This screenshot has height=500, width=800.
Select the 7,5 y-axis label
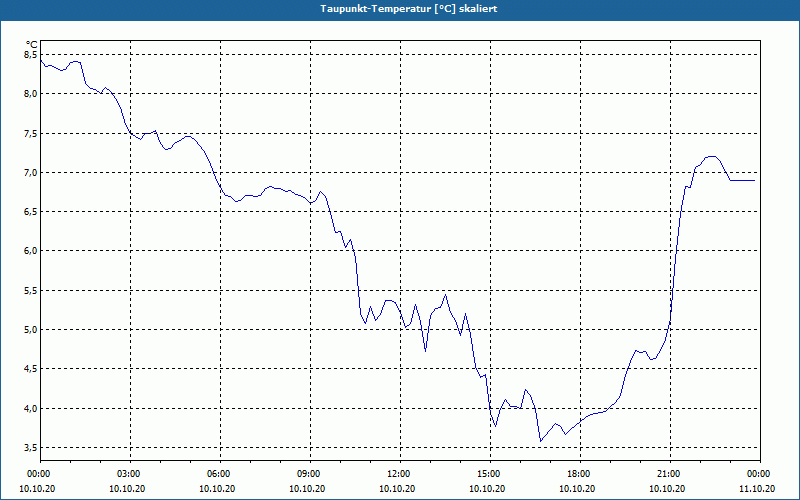30,134
